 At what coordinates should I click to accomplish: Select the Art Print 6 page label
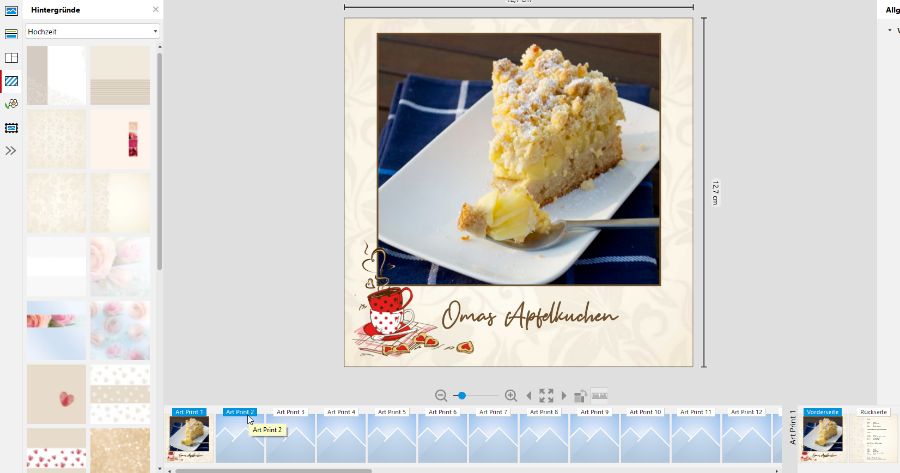point(443,412)
